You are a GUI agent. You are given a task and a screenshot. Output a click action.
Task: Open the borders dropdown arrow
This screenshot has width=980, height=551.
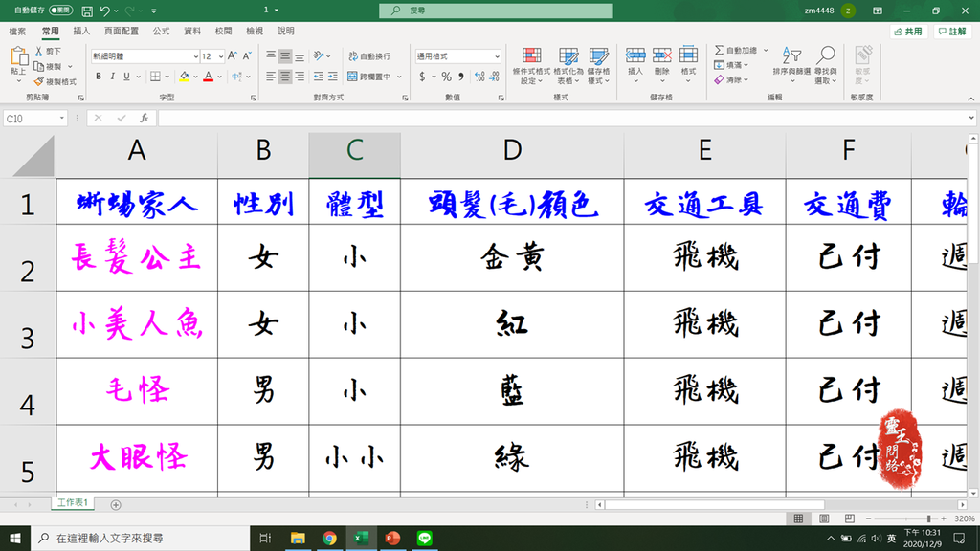point(167,77)
